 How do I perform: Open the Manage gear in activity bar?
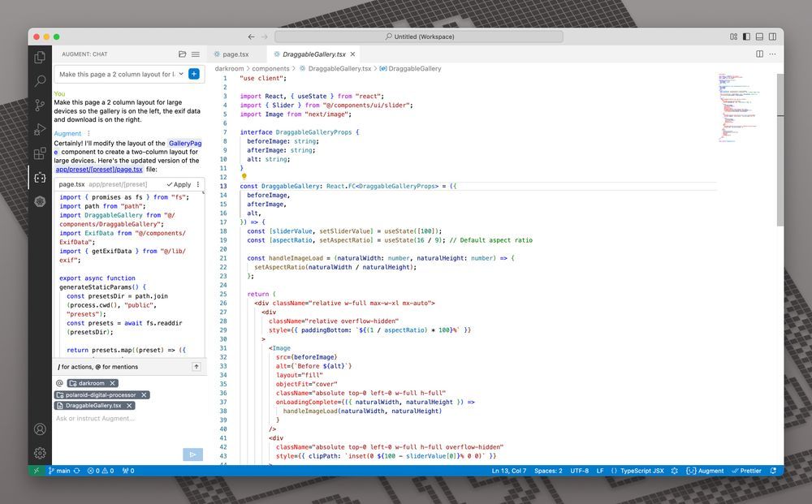(x=40, y=454)
